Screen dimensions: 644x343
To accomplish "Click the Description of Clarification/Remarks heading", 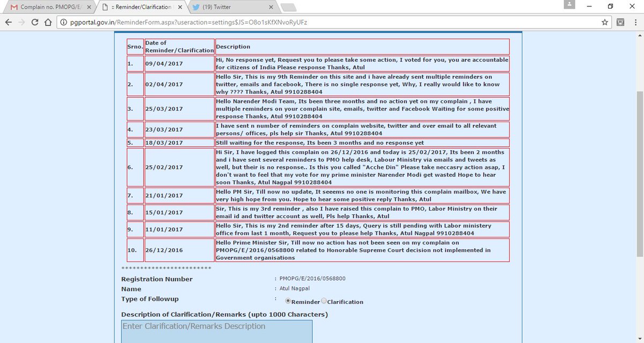I will [224, 314].
